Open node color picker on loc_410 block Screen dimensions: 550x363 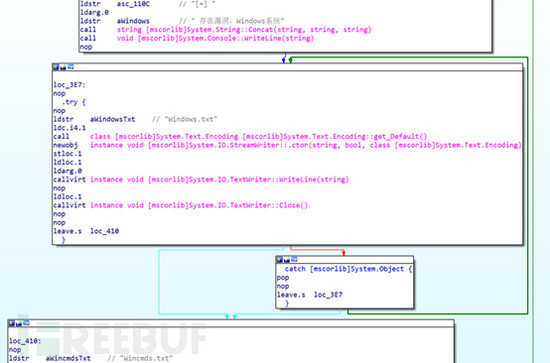pyautogui.click(x=12, y=323)
